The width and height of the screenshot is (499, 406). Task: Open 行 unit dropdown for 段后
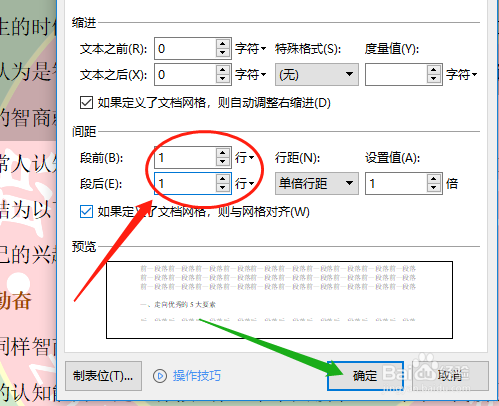click(x=245, y=183)
